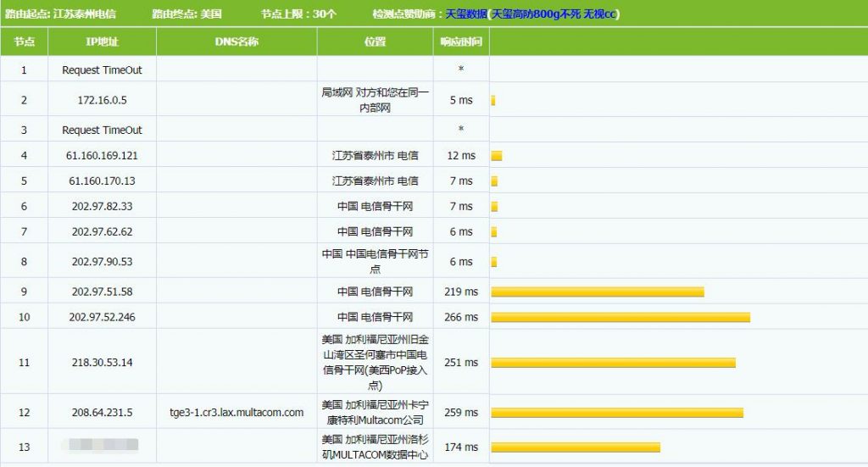Click the 251 ms response time

(461, 363)
